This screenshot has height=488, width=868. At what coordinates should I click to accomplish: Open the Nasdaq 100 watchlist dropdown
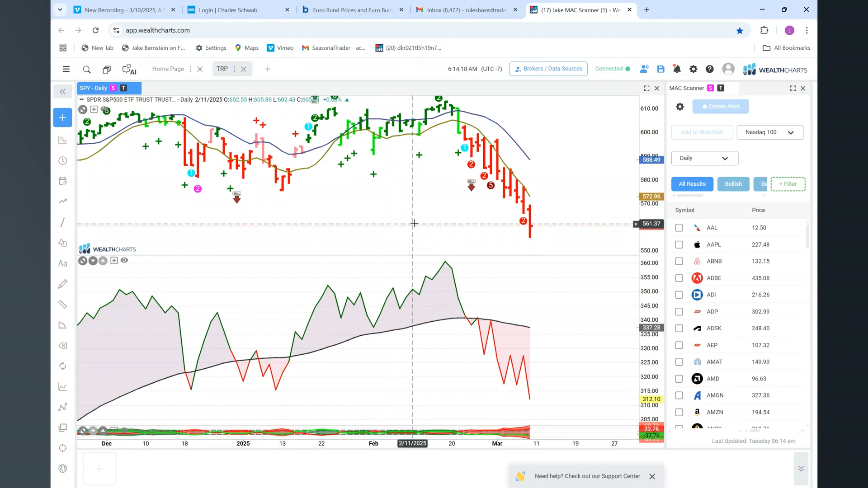pos(770,132)
